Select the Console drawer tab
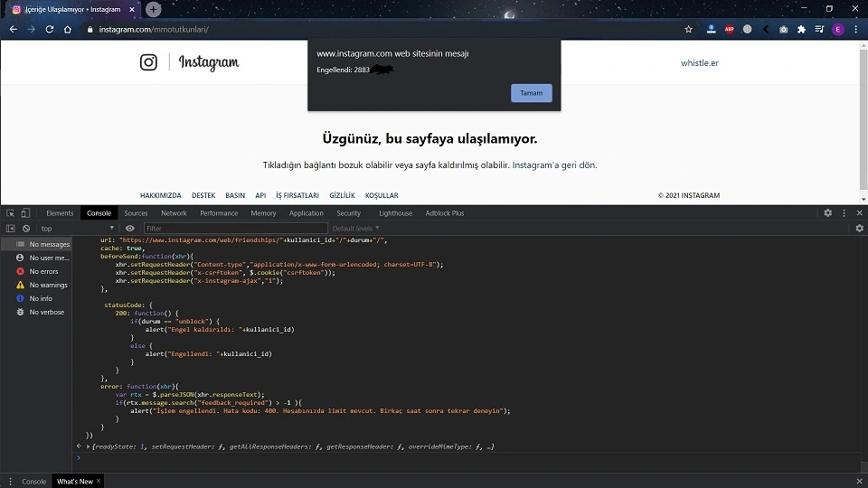Image resolution: width=868 pixels, height=488 pixels. click(33, 482)
